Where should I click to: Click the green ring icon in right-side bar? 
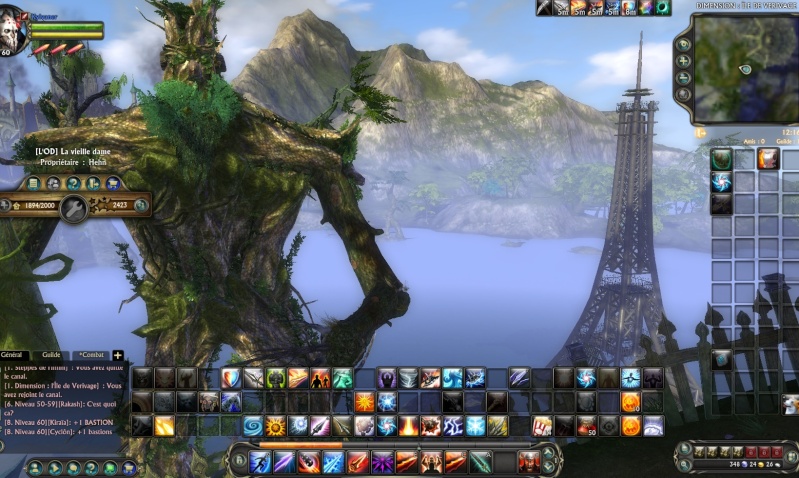[x=722, y=158]
